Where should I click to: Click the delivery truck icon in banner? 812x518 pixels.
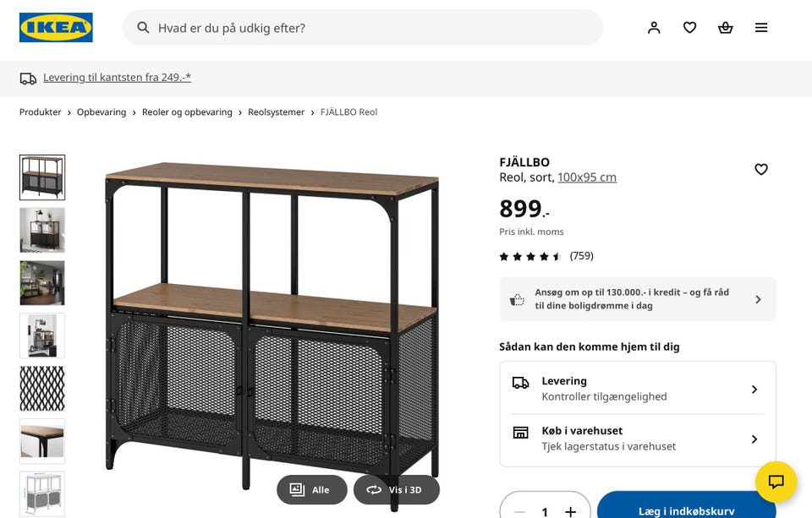point(29,78)
